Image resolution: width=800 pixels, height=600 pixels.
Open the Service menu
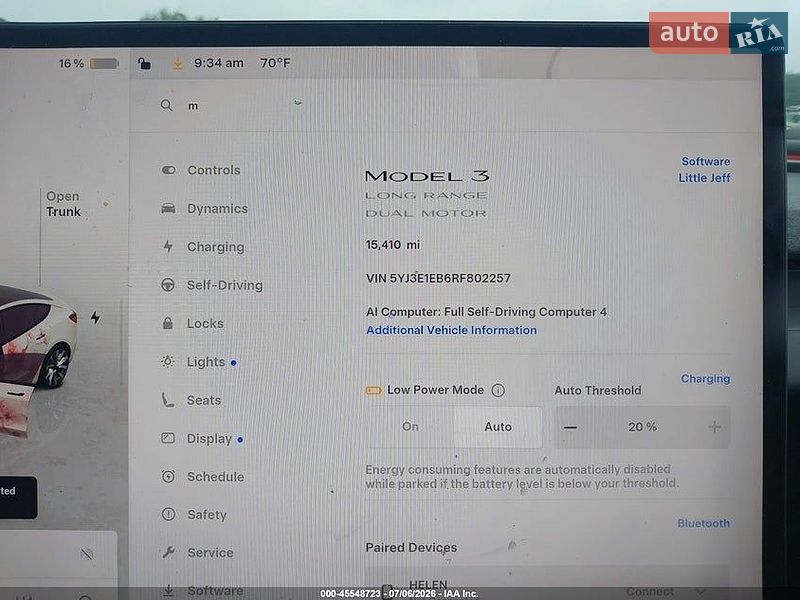point(210,553)
